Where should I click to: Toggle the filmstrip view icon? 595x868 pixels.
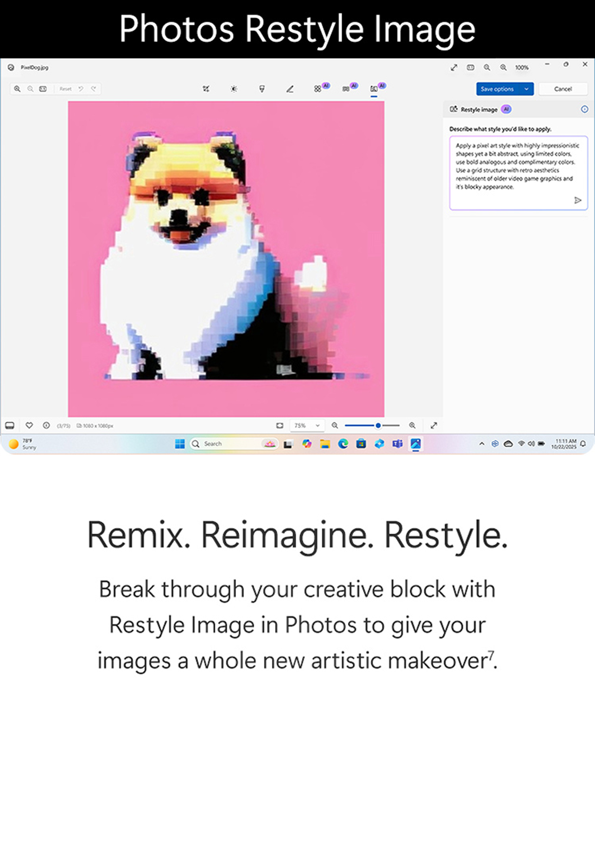pos(10,425)
